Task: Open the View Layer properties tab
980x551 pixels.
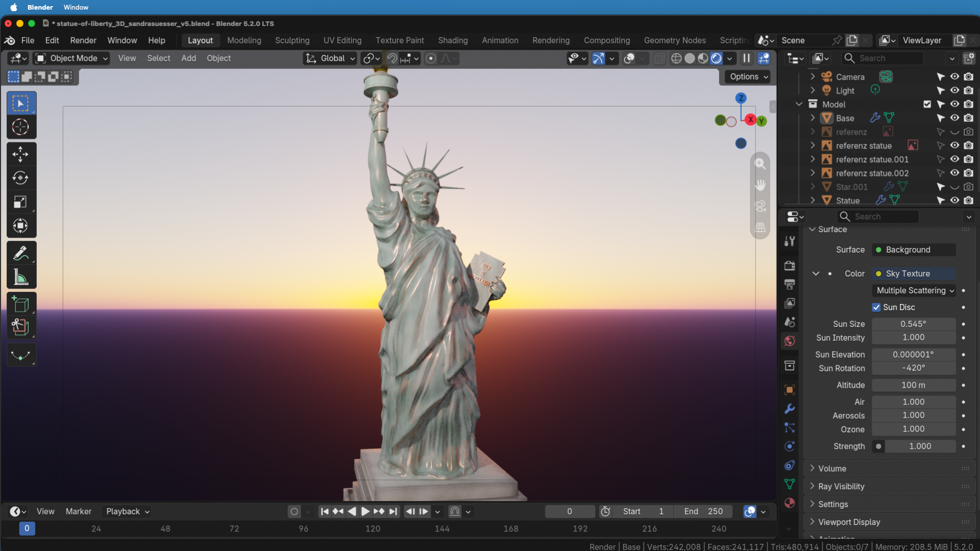Action: (790, 303)
